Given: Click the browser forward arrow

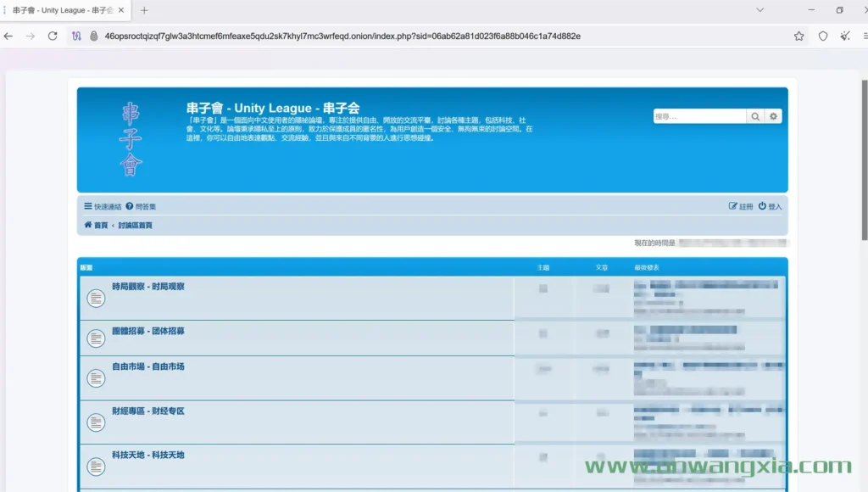Looking at the screenshot, I should coord(31,36).
